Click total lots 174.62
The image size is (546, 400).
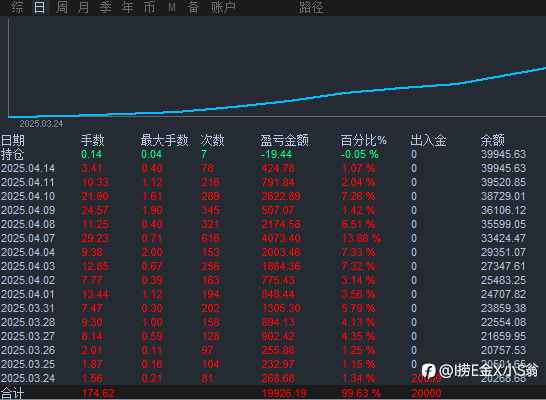tap(98, 393)
